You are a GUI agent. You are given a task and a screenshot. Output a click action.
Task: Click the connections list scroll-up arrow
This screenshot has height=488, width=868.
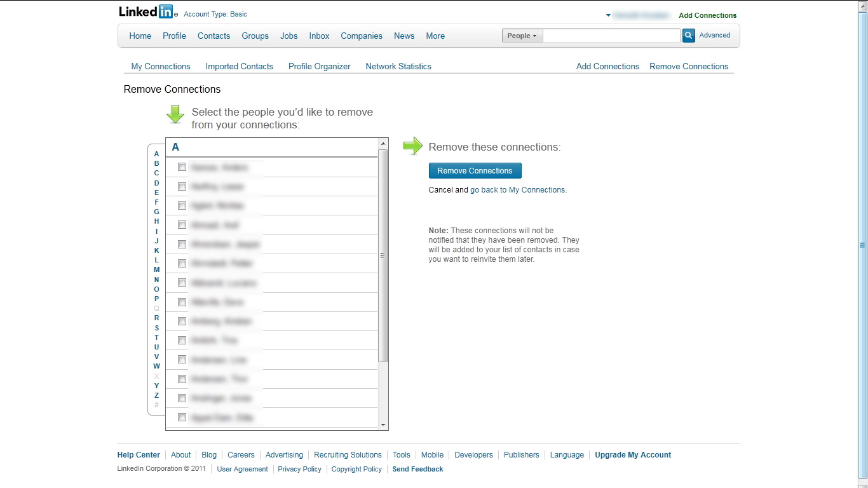pyautogui.click(x=383, y=144)
